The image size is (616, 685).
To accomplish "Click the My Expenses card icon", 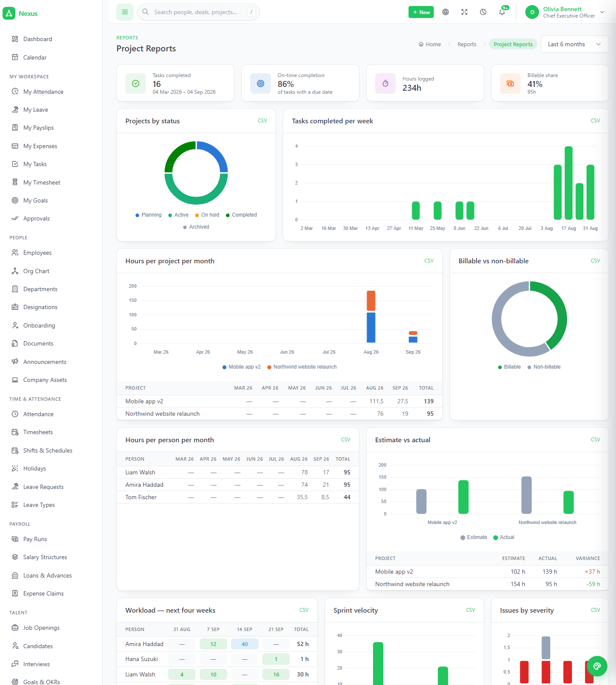I will pyautogui.click(x=15, y=146).
